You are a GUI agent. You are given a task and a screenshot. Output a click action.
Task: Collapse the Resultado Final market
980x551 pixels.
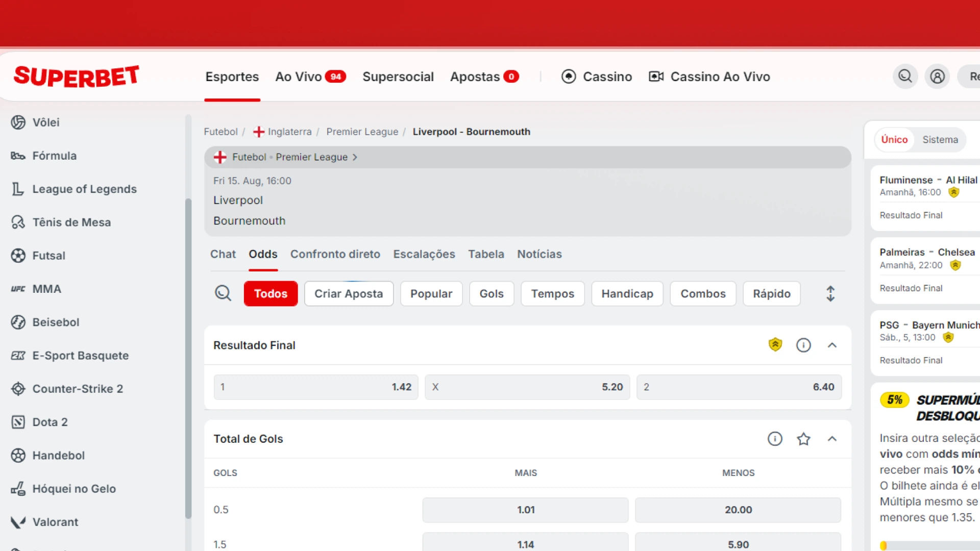(832, 345)
